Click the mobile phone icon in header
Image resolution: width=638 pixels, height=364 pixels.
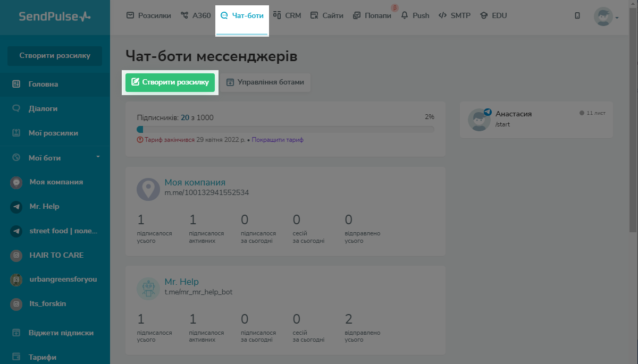click(577, 16)
